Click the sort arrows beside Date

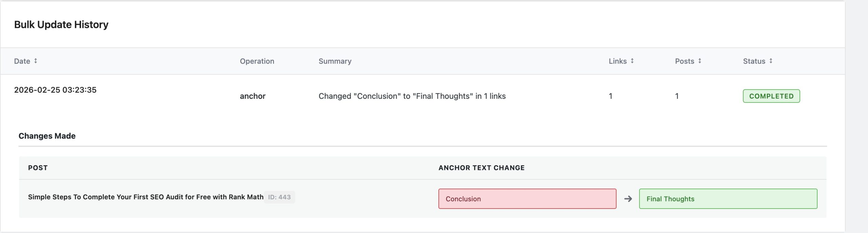click(x=36, y=61)
